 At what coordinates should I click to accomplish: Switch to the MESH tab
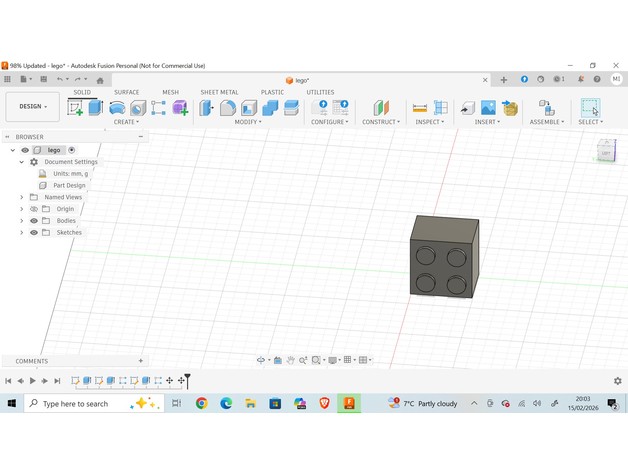[x=171, y=92]
